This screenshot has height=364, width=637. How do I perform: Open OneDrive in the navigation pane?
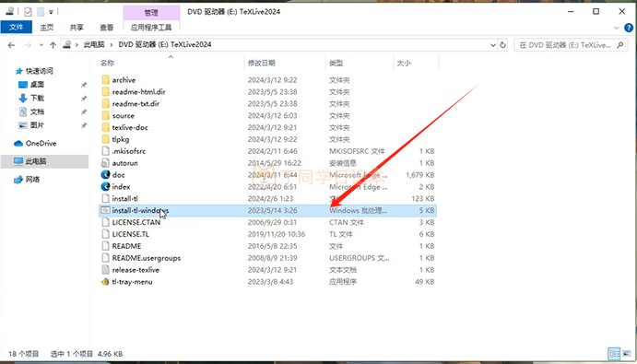(x=41, y=144)
